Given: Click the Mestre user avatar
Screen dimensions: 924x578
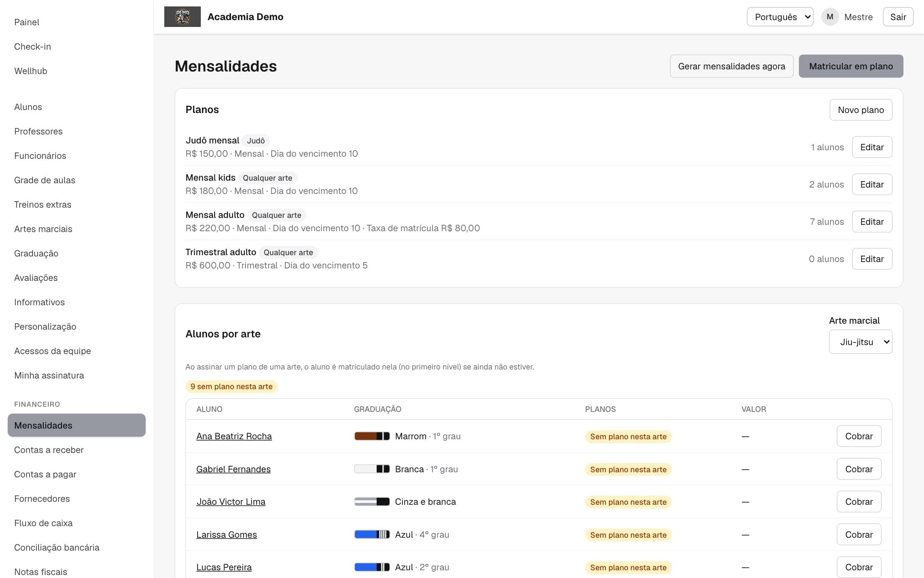Looking at the screenshot, I should pyautogui.click(x=830, y=17).
